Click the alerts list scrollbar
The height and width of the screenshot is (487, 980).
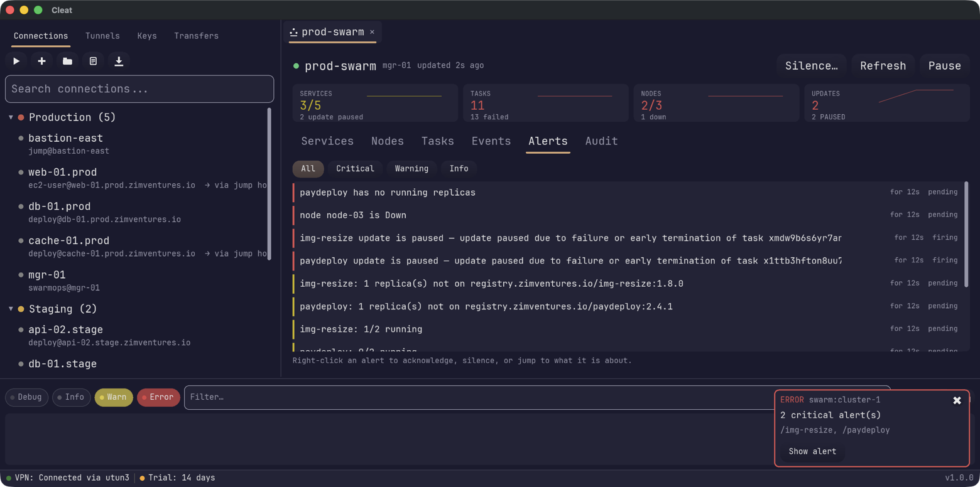pyautogui.click(x=966, y=235)
